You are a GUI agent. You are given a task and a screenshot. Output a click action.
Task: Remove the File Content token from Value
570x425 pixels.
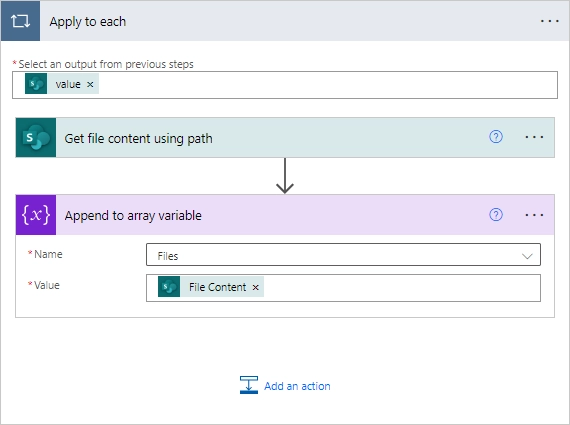click(x=256, y=288)
